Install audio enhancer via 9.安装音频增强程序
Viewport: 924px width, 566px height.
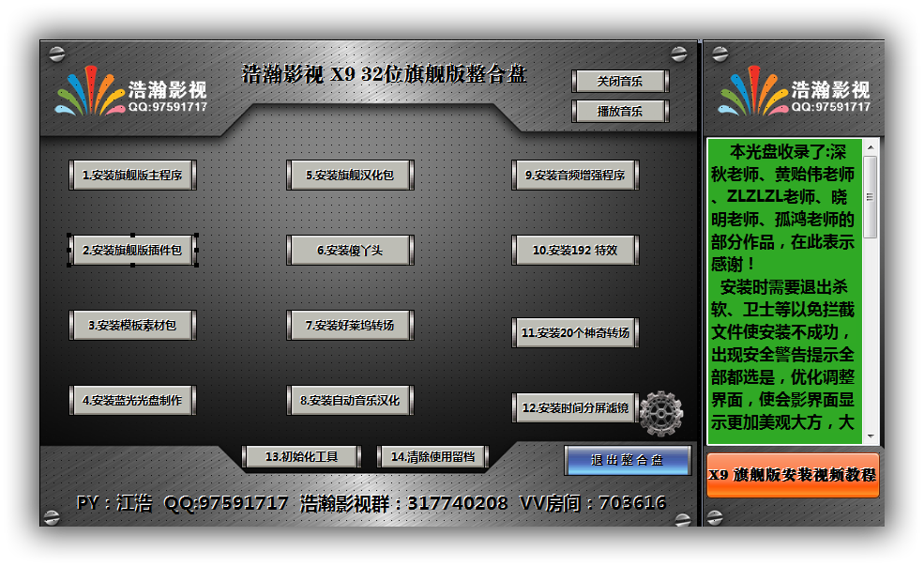click(x=575, y=175)
